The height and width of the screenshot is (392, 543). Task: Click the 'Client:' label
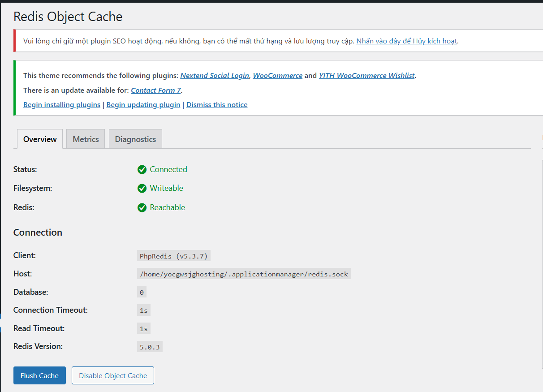click(x=25, y=255)
